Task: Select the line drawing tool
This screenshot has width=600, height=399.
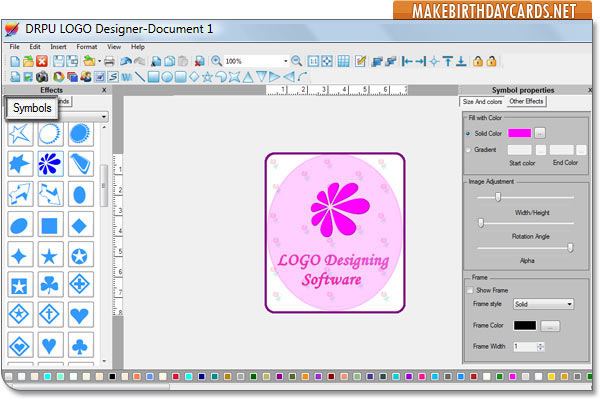Action: [x=140, y=77]
